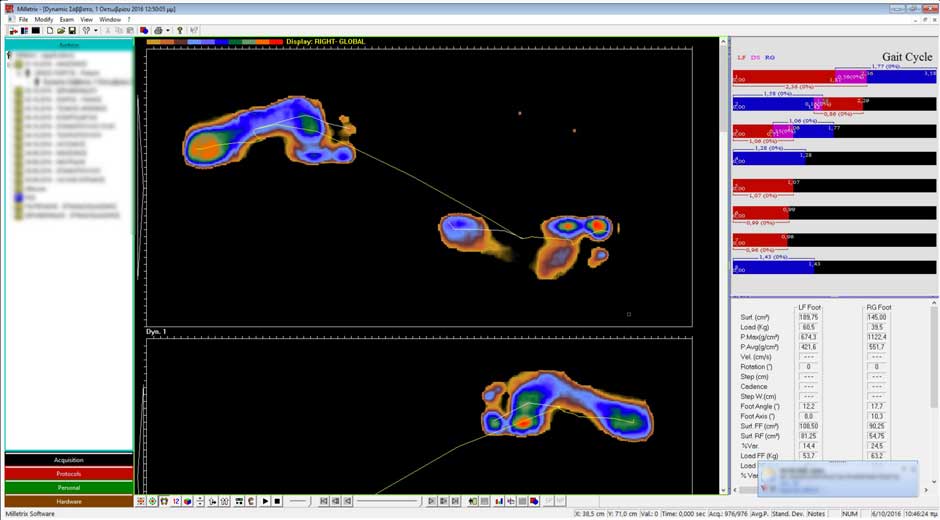Click the Save floppy disk icon

click(72, 31)
